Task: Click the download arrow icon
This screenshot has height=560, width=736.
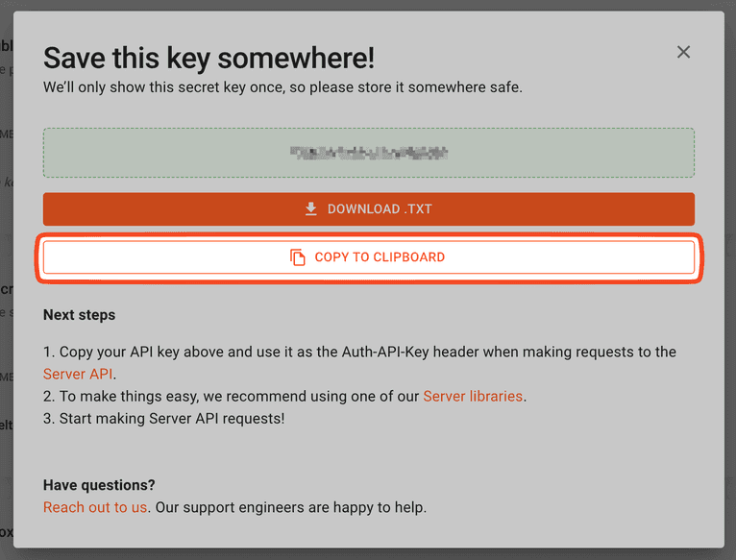Action: (x=310, y=209)
